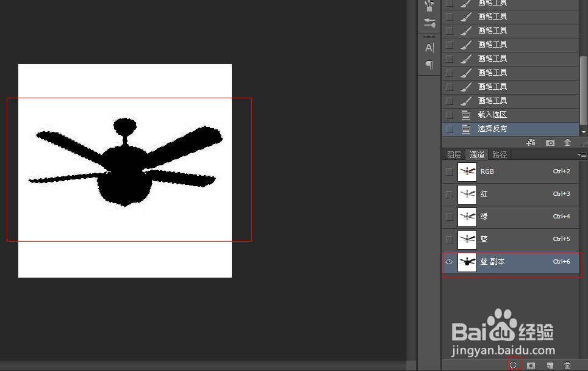The image size is (588, 371).
Task: Click the Ctrl+3 shortcut label
Action: [x=561, y=193]
